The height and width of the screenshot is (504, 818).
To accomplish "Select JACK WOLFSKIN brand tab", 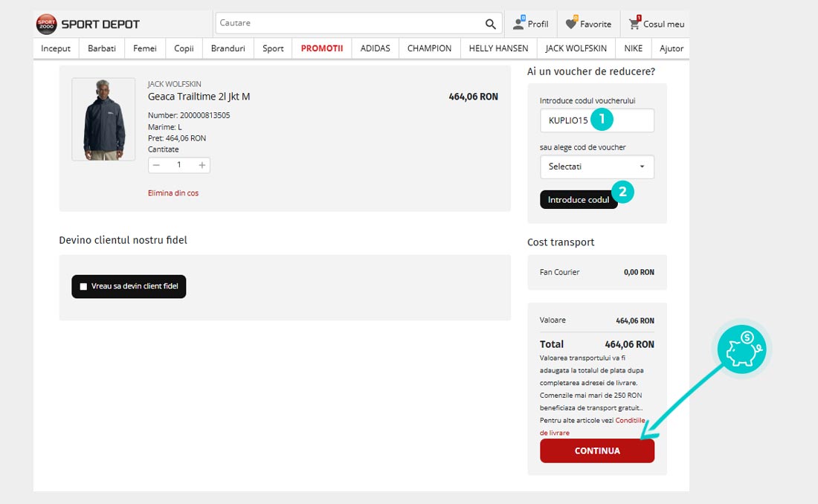I will coord(576,48).
